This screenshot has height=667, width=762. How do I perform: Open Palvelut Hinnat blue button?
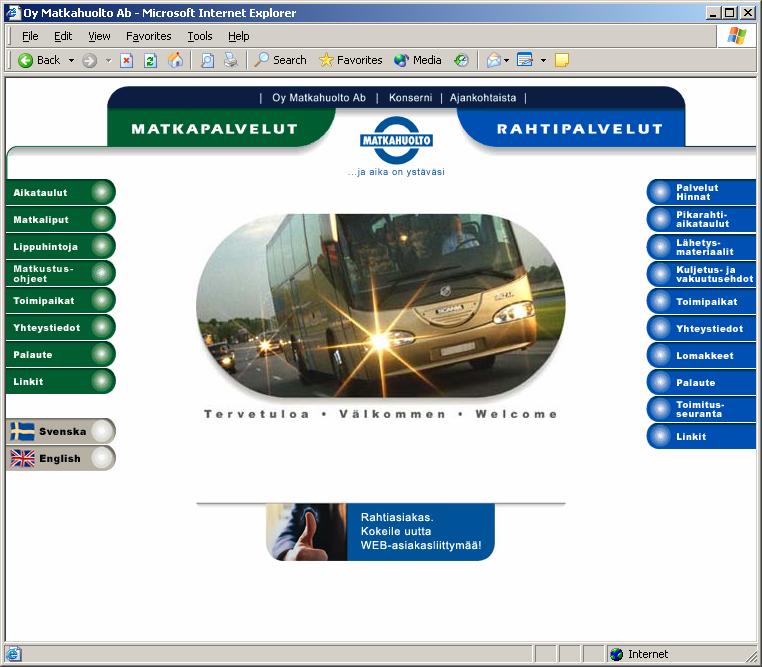pyautogui.click(x=701, y=192)
